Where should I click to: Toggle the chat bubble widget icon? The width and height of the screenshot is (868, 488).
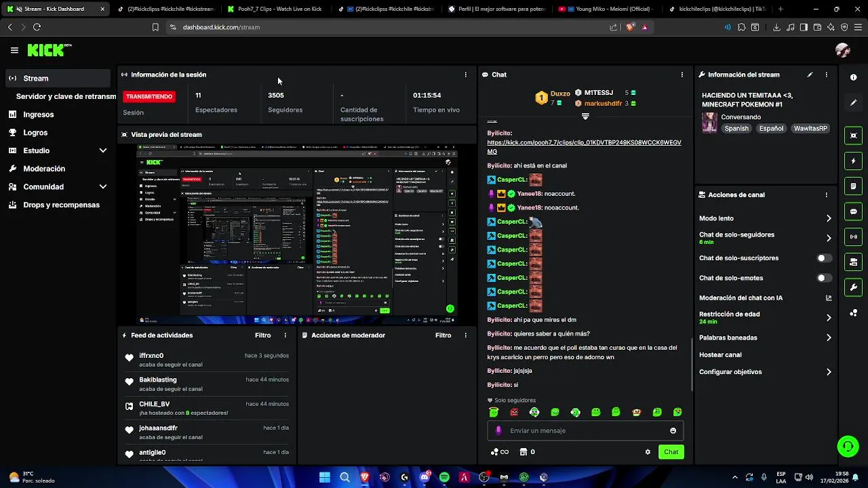pos(853,211)
